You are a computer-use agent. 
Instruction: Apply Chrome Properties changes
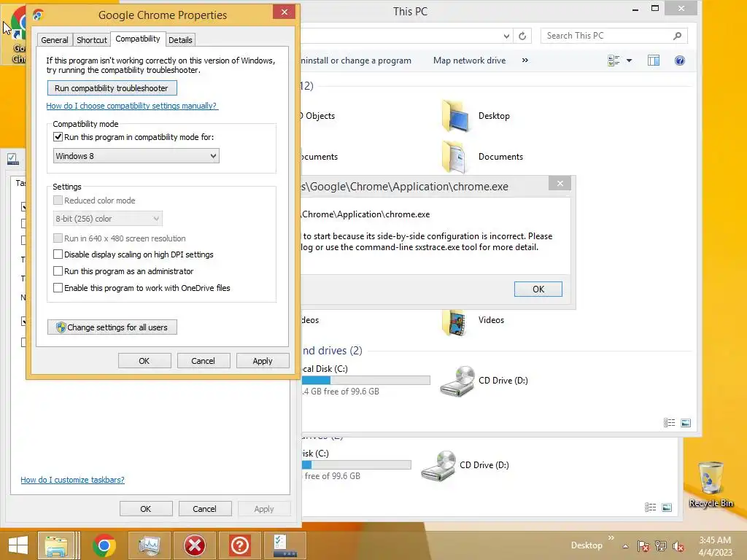pyautogui.click(x=263, y=361)
